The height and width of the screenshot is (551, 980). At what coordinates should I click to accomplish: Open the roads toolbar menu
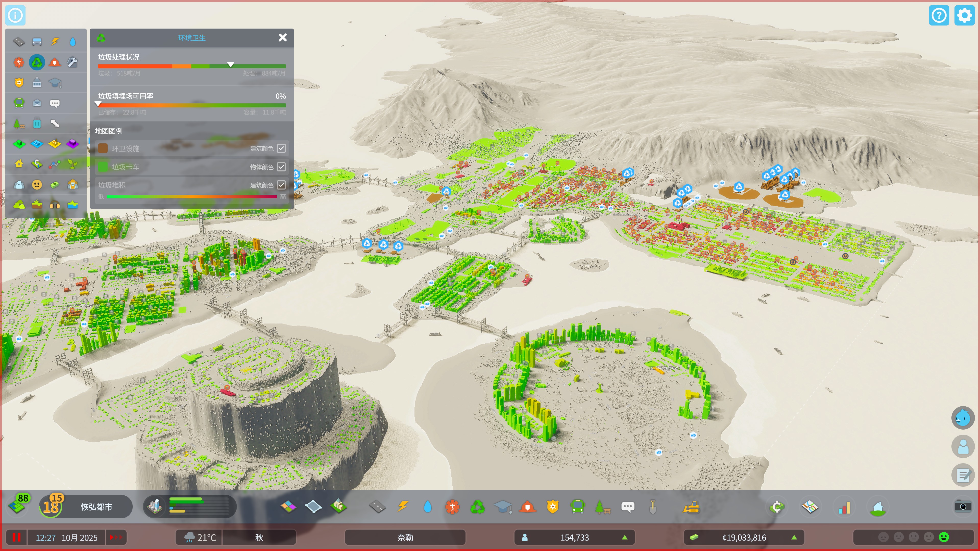(377, 507)
